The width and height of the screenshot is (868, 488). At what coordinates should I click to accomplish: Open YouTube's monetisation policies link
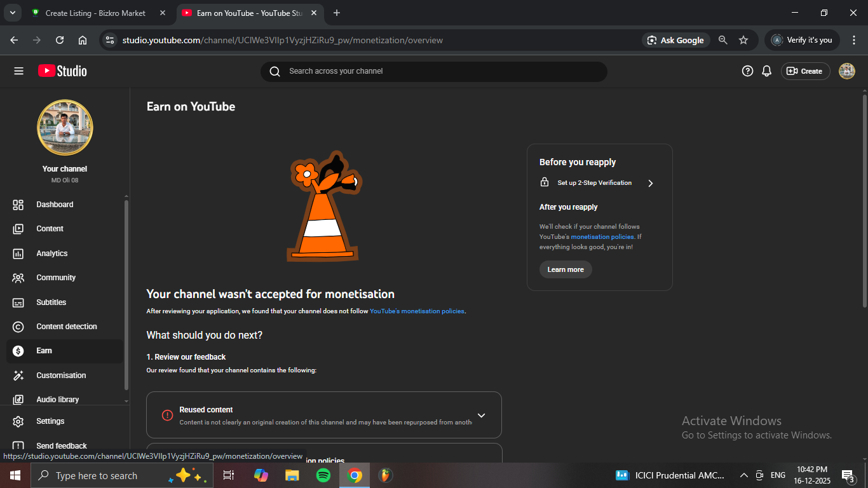[417, 311]
